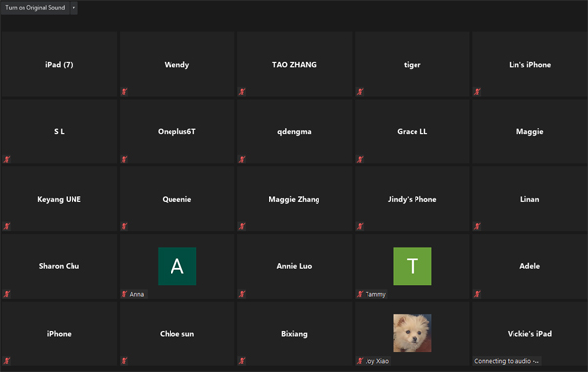Click tiger's muted microphone icon
588x372 pixels.
[360, 92]
